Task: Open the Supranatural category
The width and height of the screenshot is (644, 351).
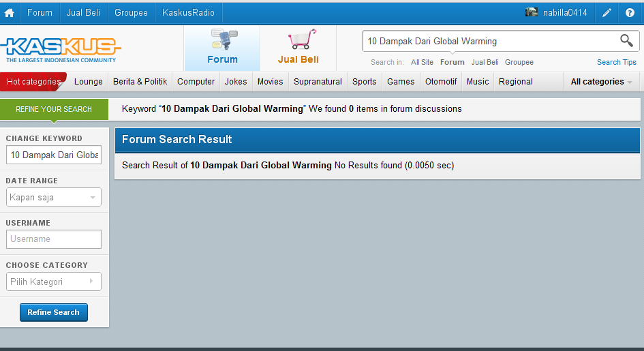Action: (318, 82)
